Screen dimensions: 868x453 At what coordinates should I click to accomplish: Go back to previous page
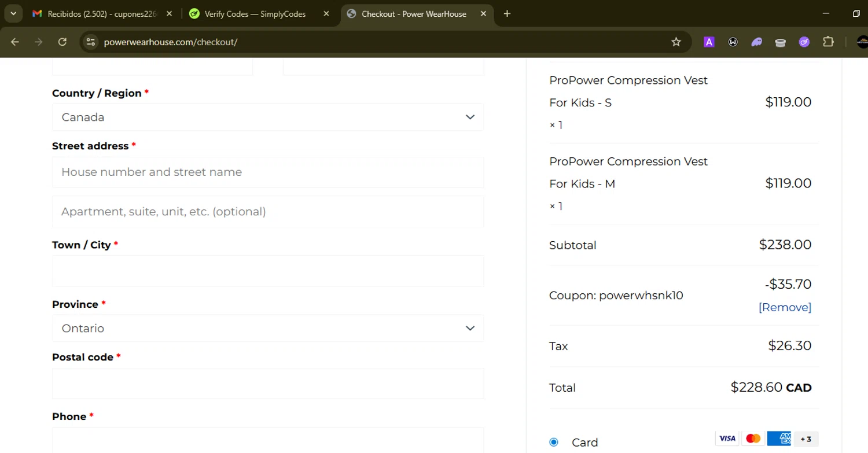tap(15, 42)
